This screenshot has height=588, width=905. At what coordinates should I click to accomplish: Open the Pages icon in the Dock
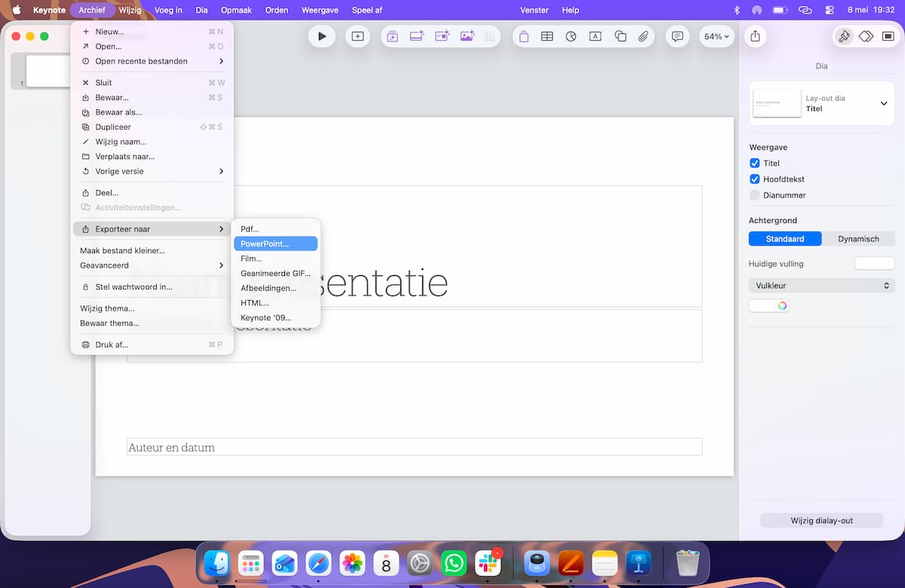point(571,563)
